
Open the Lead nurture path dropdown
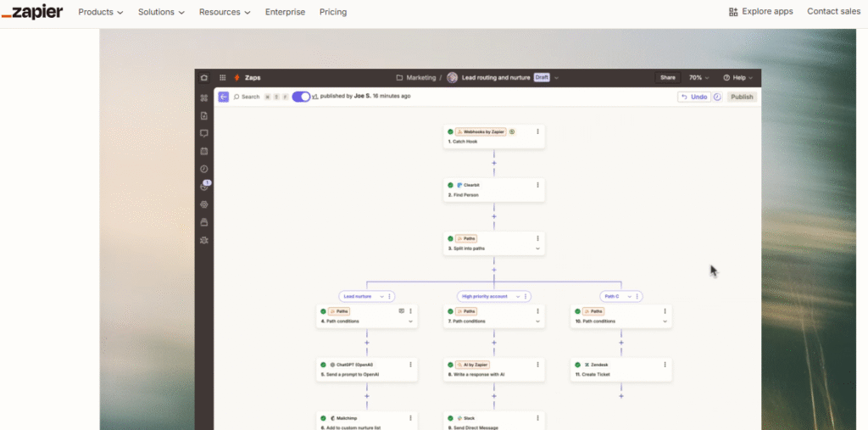click(x=381, y=297)
